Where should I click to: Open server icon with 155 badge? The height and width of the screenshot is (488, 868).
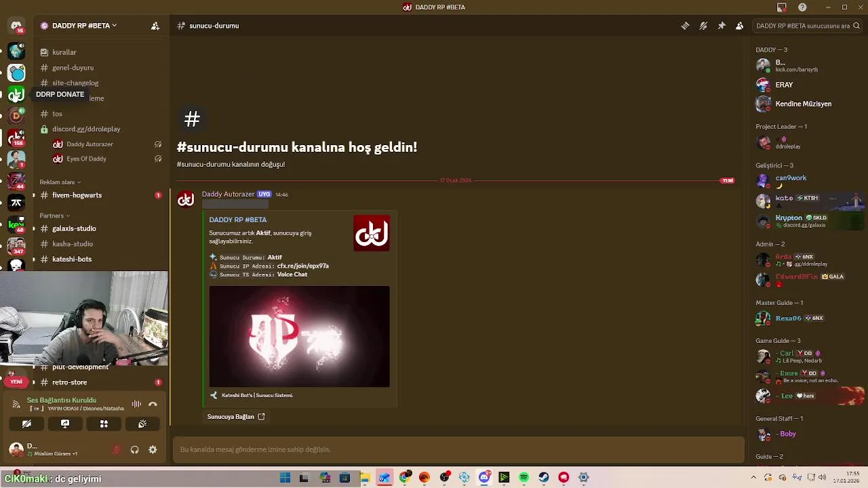(x=16, y=138)
